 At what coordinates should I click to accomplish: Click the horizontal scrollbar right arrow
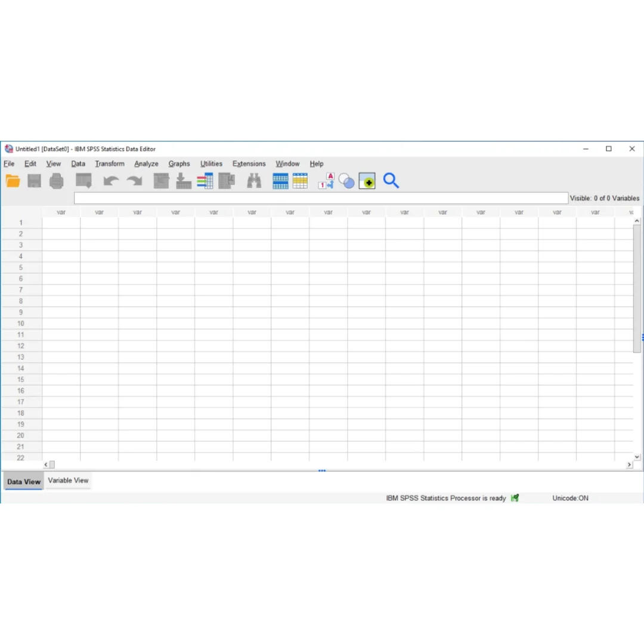tap(629, 465)
